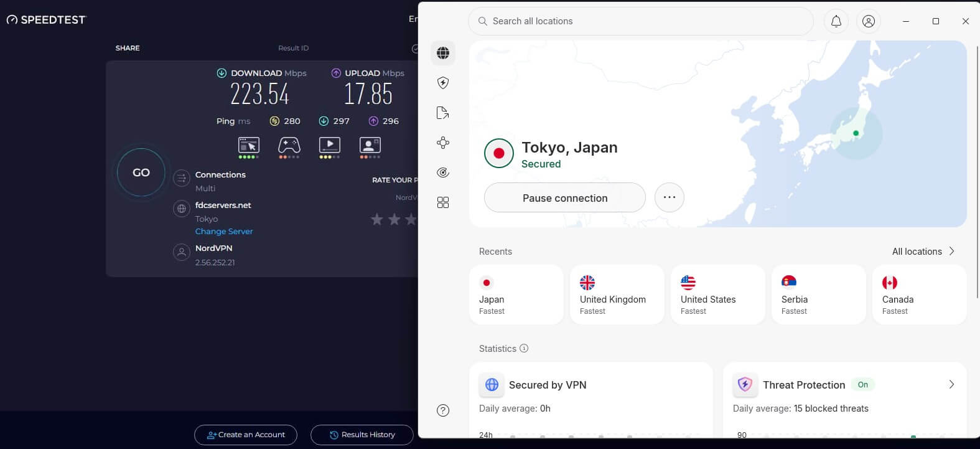
Task: Connect to recent United States Fastest
Action: click(x=718, y=295)
